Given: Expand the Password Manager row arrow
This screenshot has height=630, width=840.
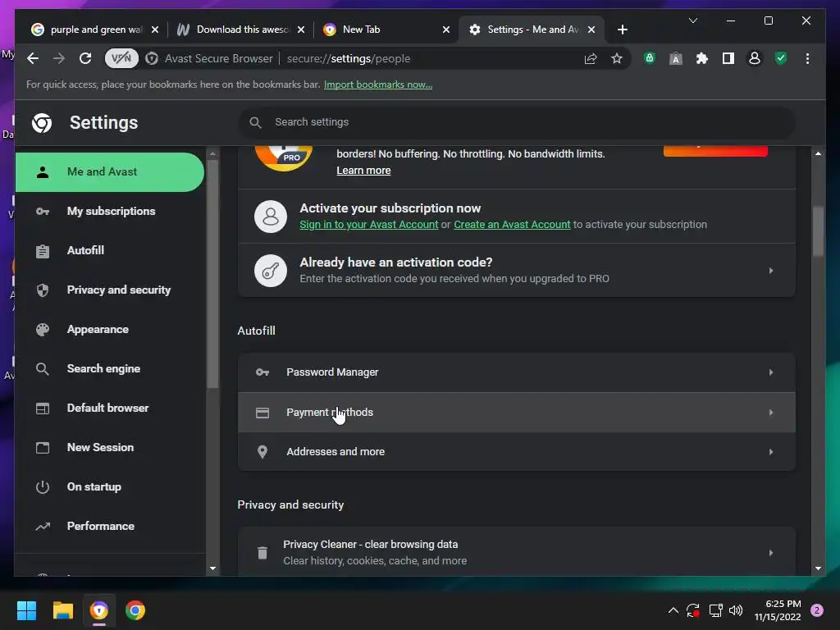Looking at the screenshot, I should point(770,372).
